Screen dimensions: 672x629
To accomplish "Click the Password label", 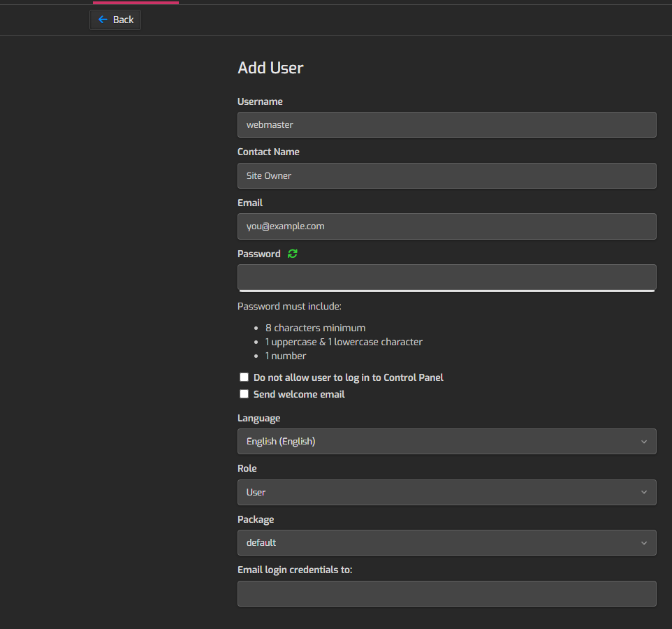I will [259, 254].
